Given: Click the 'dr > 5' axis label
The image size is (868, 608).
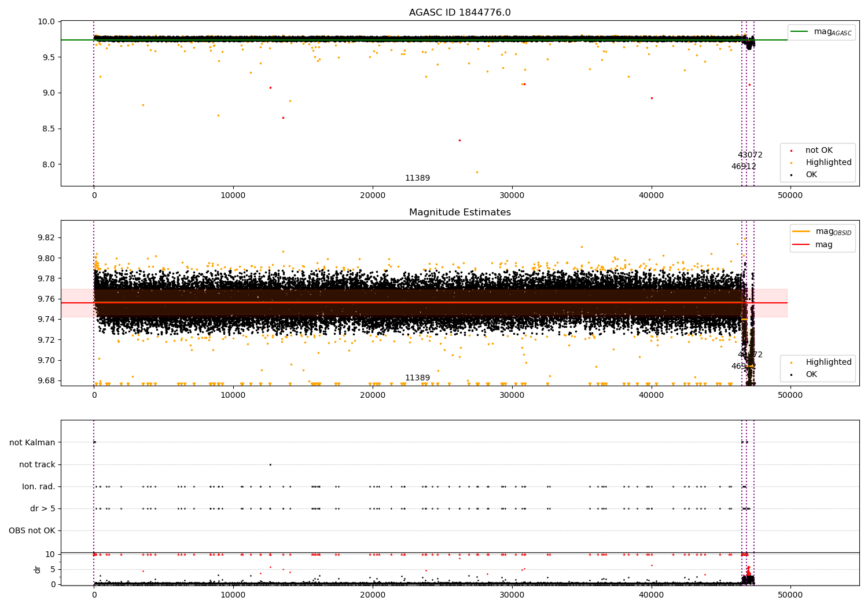Looking at the screenshot, I should click(43, 508).
